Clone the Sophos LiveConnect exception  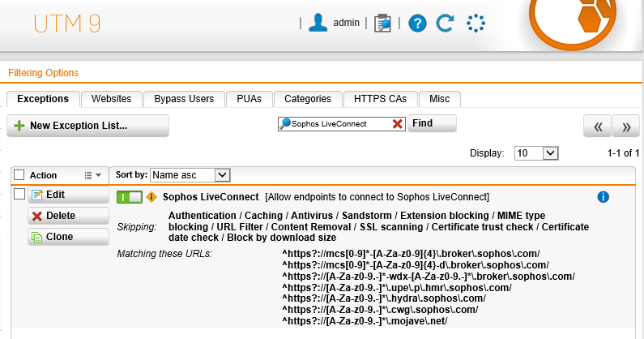(x=69, y=237)
